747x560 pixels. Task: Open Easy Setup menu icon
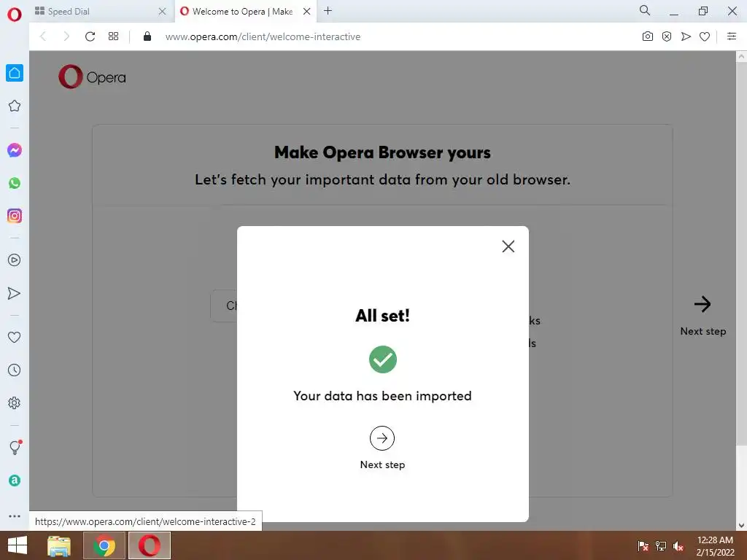(x=732, y=36)
